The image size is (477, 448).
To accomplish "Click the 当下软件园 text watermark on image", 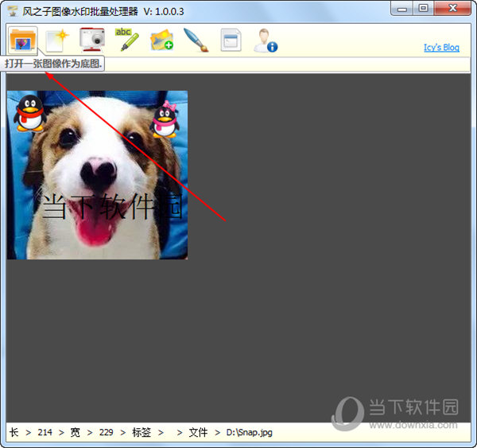I will click(x=111, y=206).
